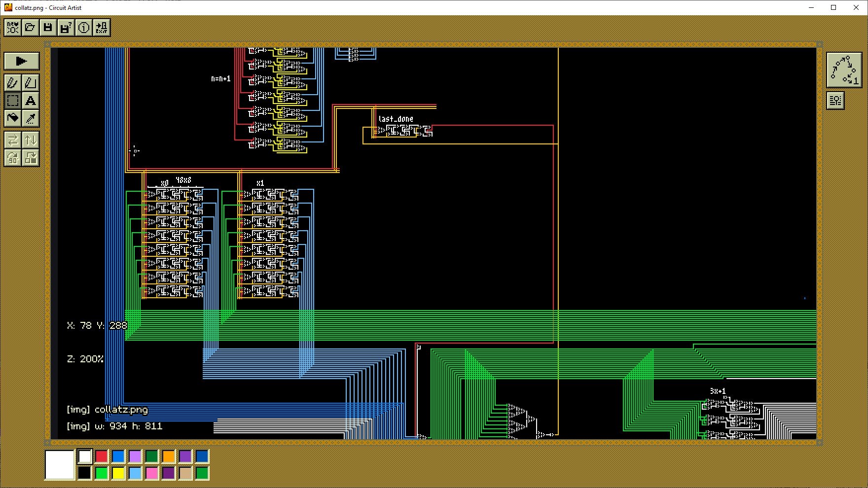This screenshot has height=488, width=868.
Task: Select the freehand pencil tool
Action: 13,83
